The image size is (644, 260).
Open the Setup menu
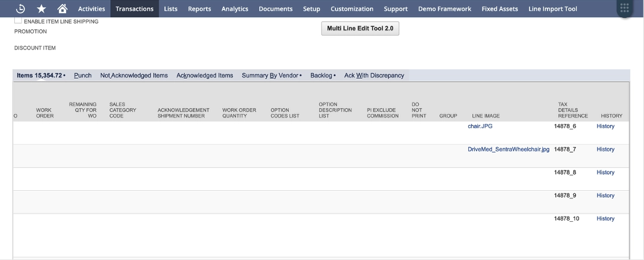pos(312,8)
